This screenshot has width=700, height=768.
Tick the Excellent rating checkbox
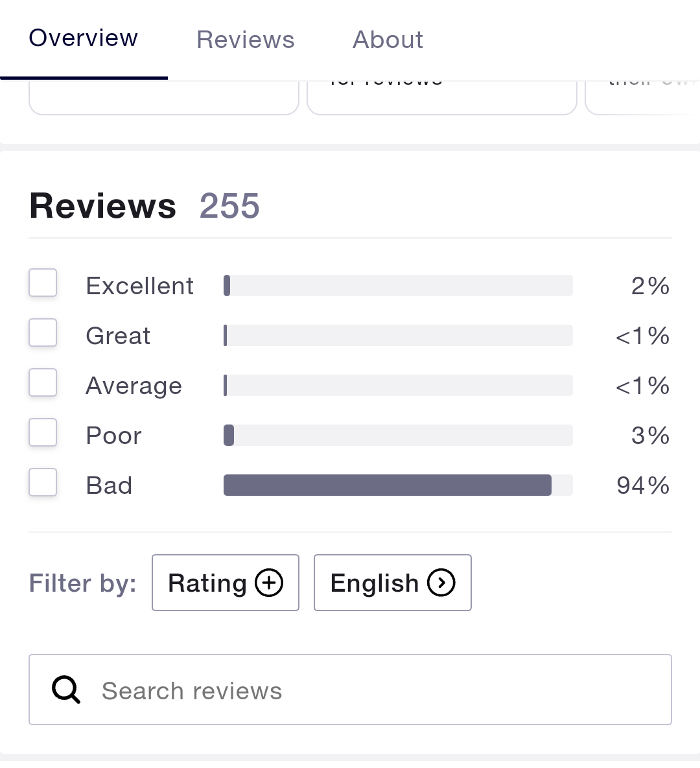pos(43,283)
